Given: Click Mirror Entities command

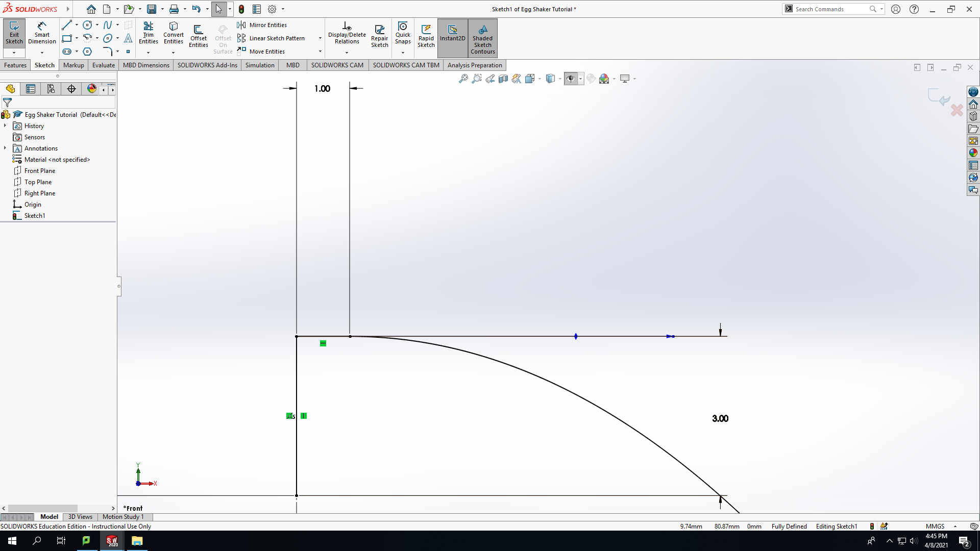Looking at the screenshot, I should click(262, 25).
